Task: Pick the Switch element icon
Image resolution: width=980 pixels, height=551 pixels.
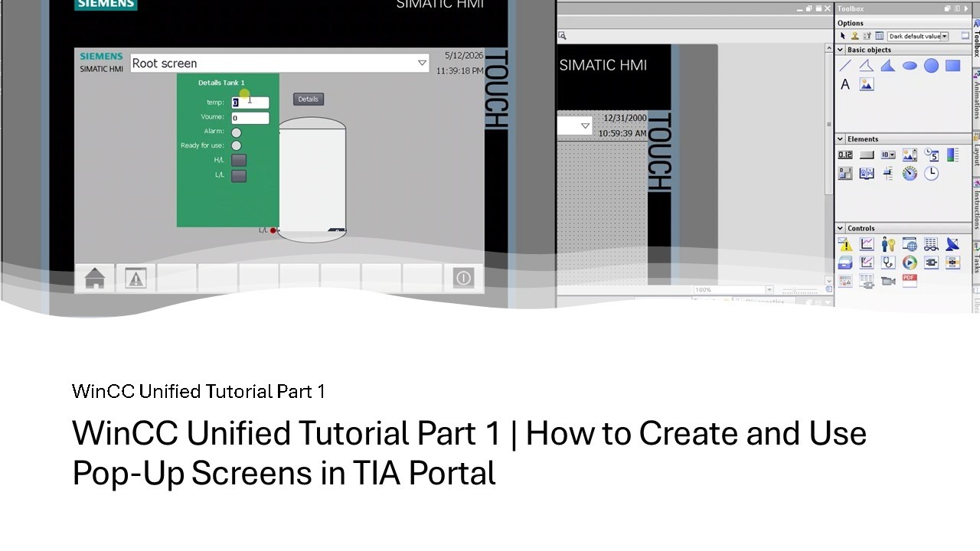Action: pyautogui.click(x=845, y=173)
